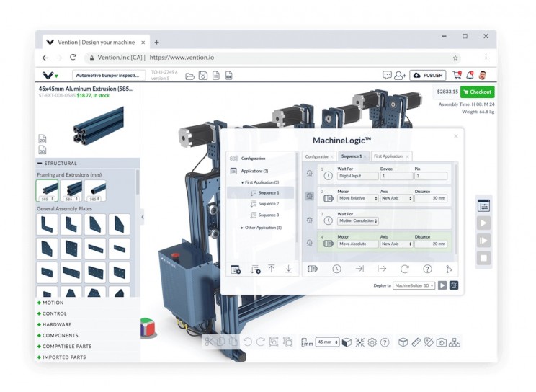The image size is (536, 392).
Task: Close the MachineLogic dialog
Action: [x=455, y=136]
